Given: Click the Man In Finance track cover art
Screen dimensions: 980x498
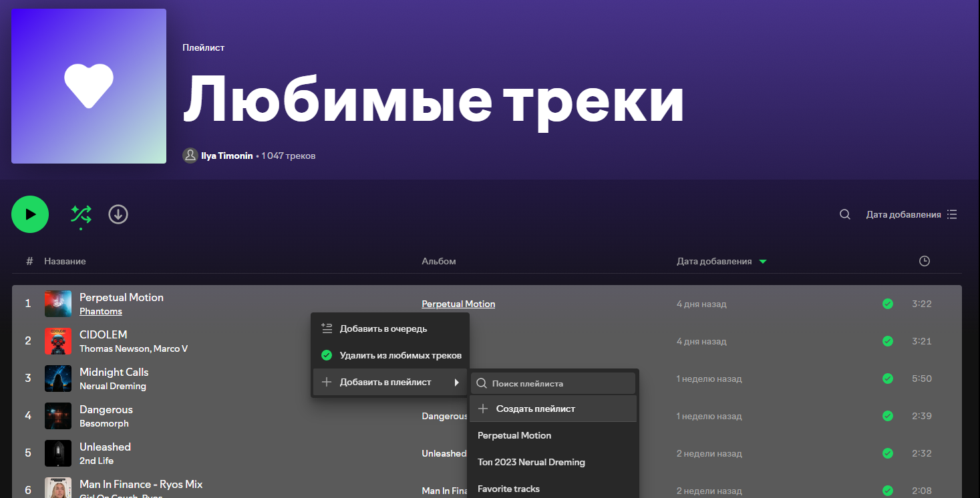Looking at the screenshot, I should click(58, 488).
